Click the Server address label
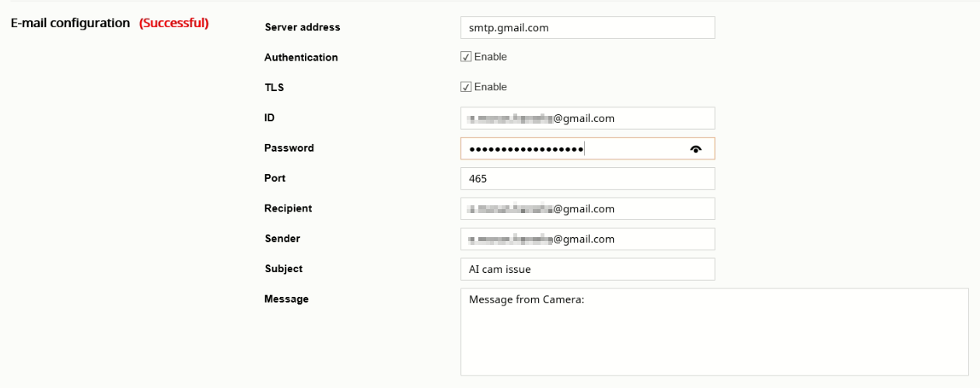 303,27
